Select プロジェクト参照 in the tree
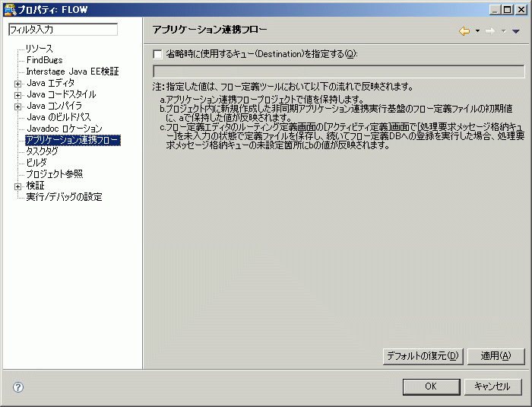This screenshot has height=407, width=532. 55,174
